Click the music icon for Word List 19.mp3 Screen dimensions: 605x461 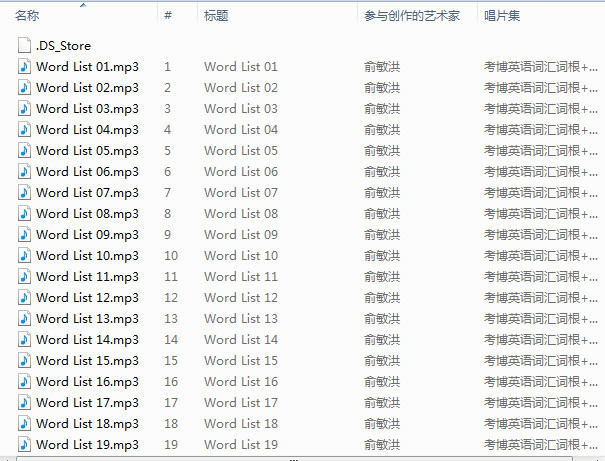point(24,444)
